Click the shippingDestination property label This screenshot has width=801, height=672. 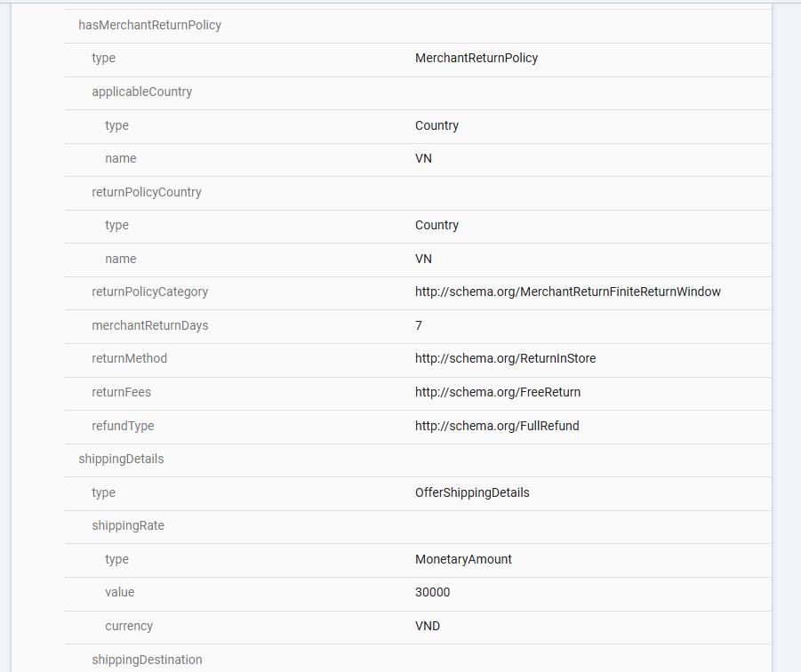click(147, 660)
